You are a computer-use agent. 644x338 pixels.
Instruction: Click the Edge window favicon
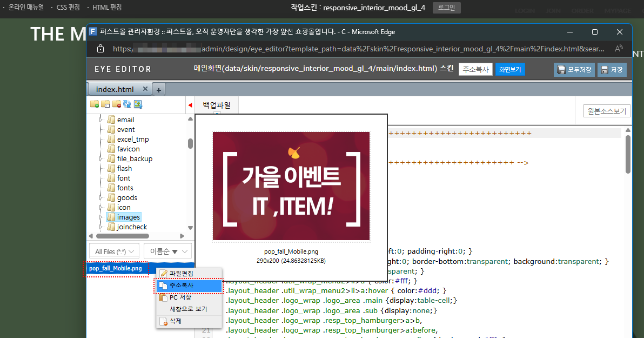[x=93, y=32]
